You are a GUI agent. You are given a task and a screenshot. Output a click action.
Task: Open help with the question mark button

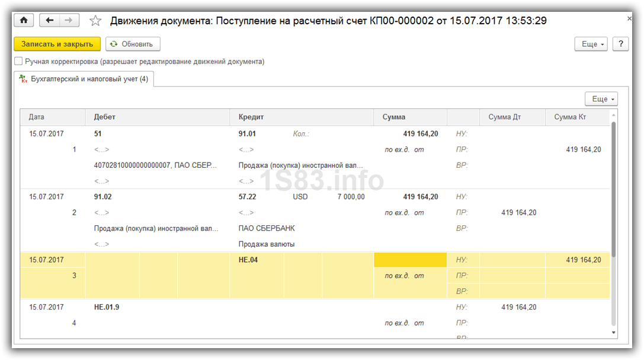coord(620,44)
